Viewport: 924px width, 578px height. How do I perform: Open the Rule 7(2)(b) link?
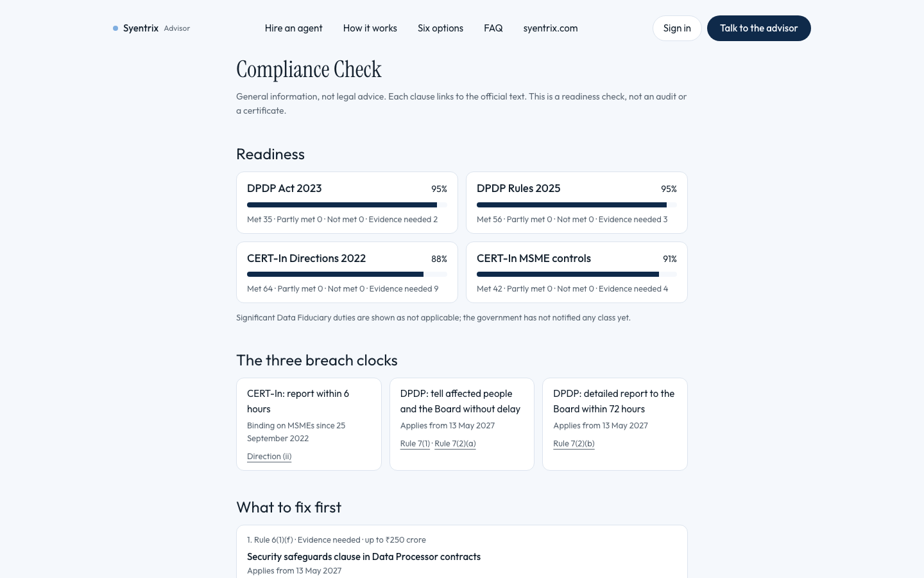[574, 444]
